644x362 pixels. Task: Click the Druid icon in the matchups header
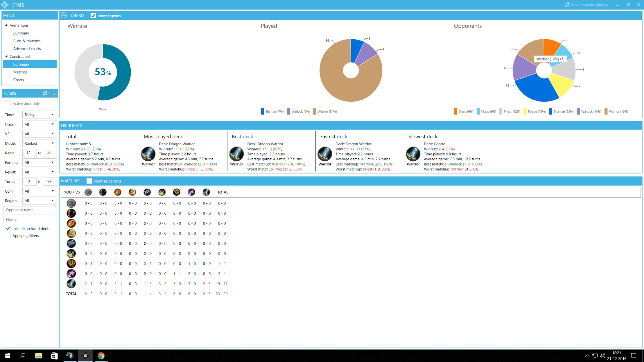click(x=88, y=192)
